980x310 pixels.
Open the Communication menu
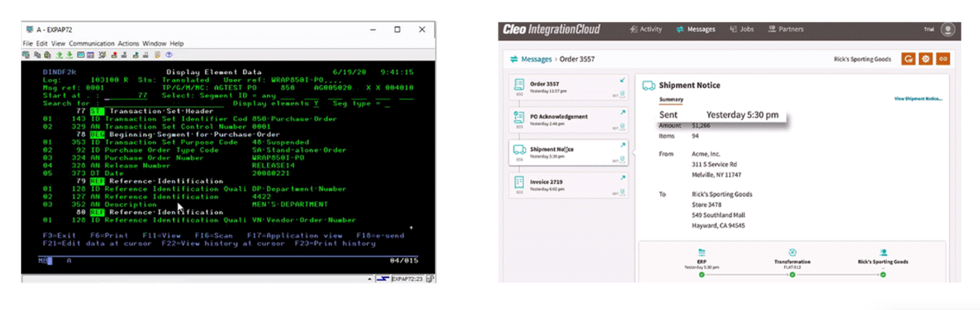coord(91,43)
